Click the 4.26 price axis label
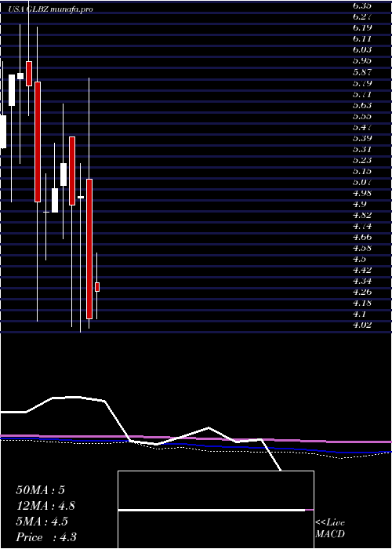 (x=362, y=293)
